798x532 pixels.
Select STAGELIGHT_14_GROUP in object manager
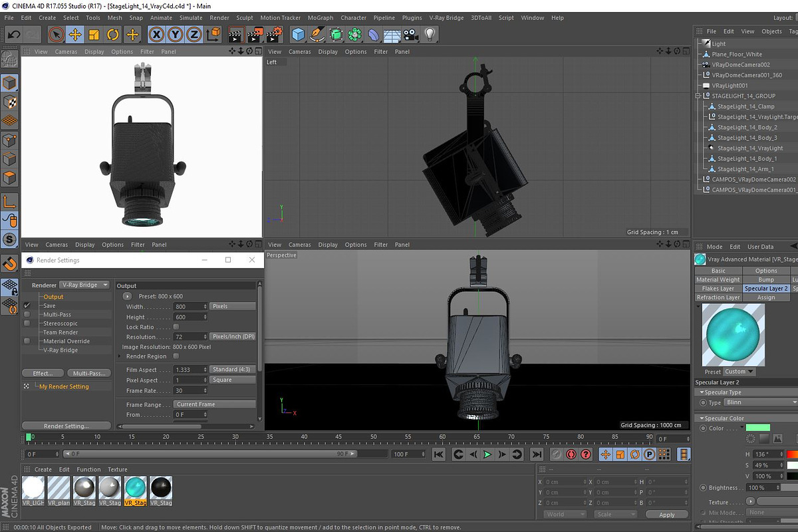[x=743, y=96]
